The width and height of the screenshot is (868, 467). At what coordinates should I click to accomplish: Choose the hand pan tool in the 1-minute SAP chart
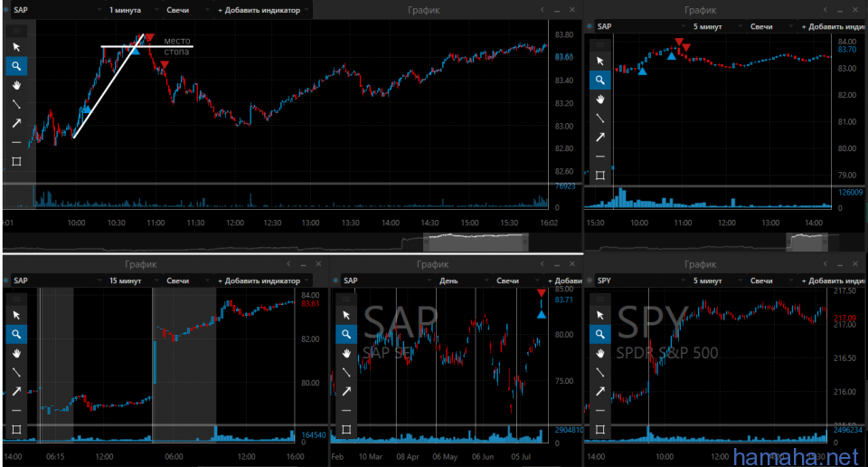16,85
